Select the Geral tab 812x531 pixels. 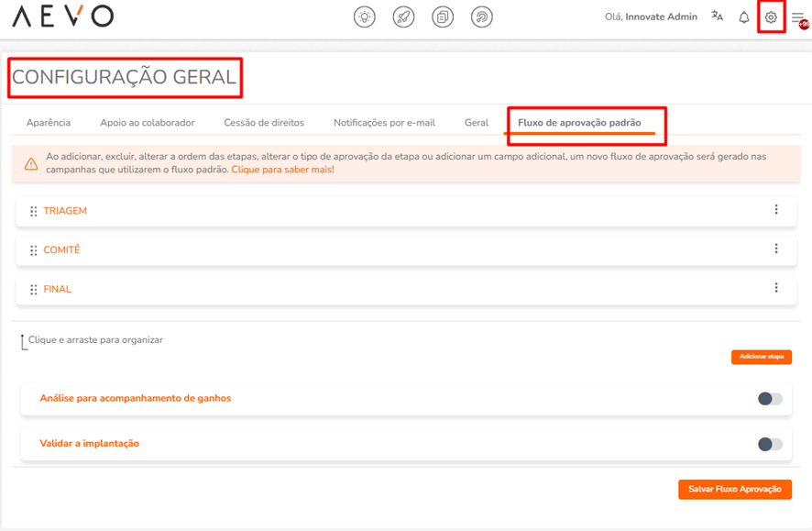coord(477,123)
